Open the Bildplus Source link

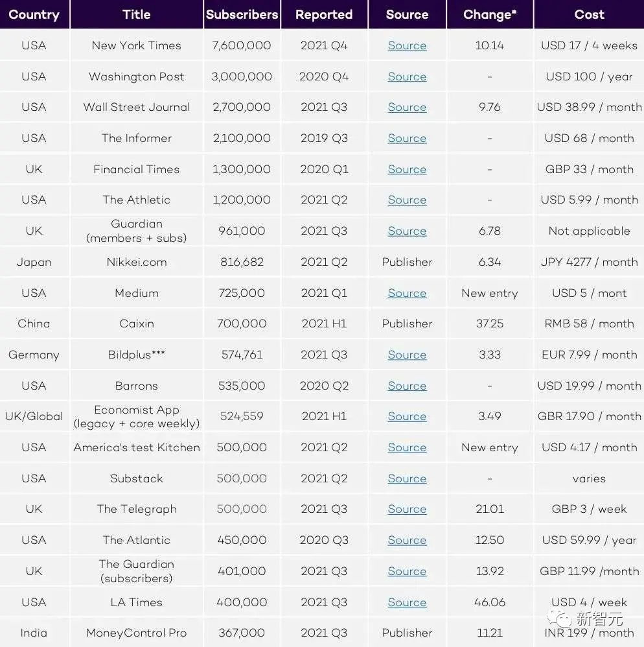tap(407, 355)
